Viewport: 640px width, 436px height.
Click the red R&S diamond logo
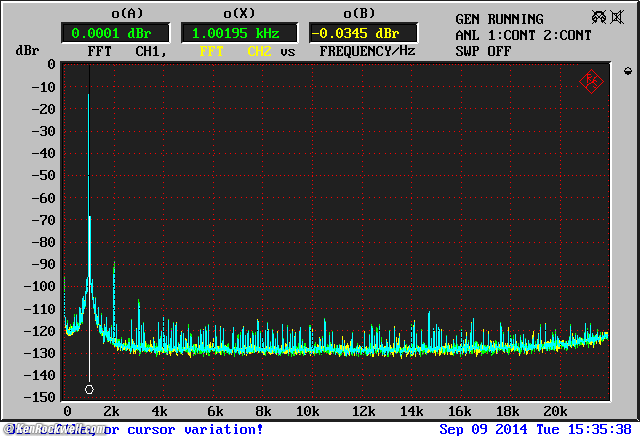pos(591,81)
